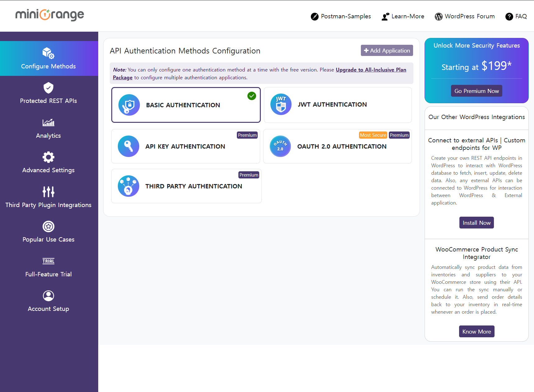Open Protected REST APIs shield icon
This screenshot has width=534, height=392.
[x=48, y=88]
